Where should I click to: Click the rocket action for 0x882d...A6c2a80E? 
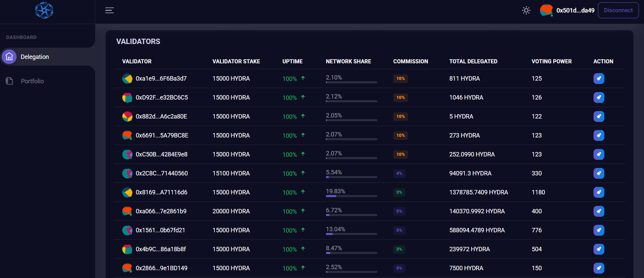point(599,116)
